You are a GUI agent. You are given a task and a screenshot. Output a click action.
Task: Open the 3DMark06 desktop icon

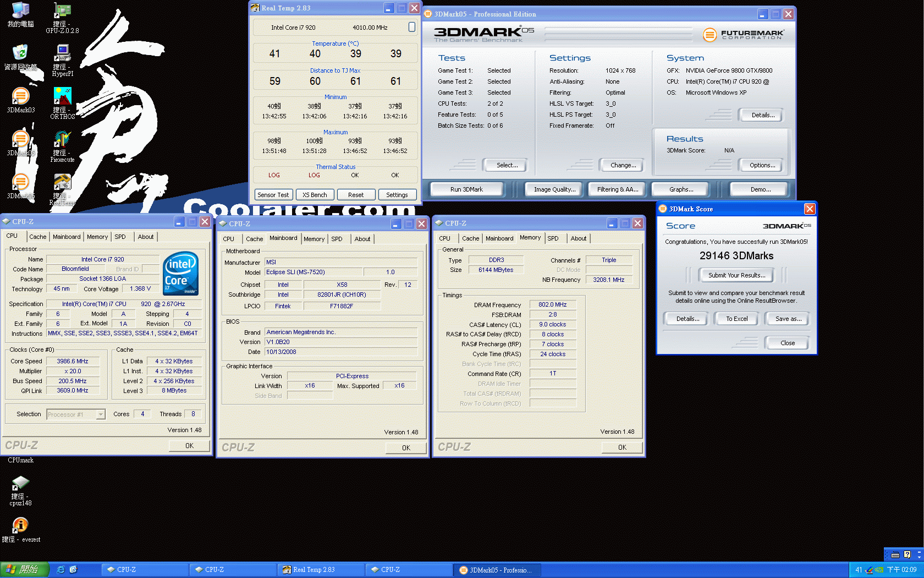(20, 186)
